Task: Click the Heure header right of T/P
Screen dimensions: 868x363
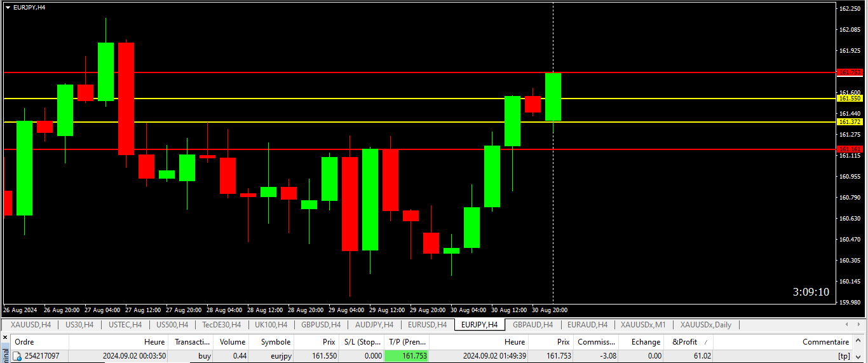Action: tap(479, 342)
